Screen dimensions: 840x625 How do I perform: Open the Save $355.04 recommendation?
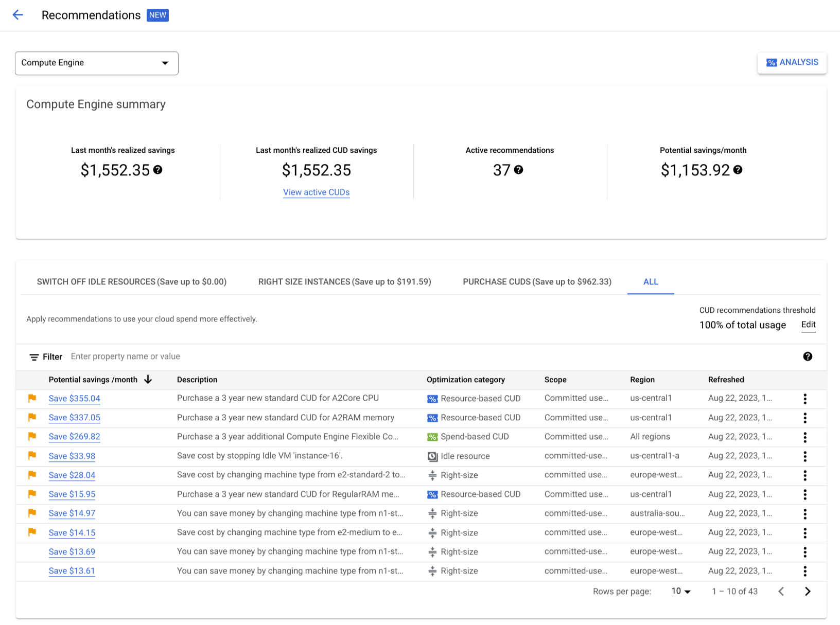(75, 399)
